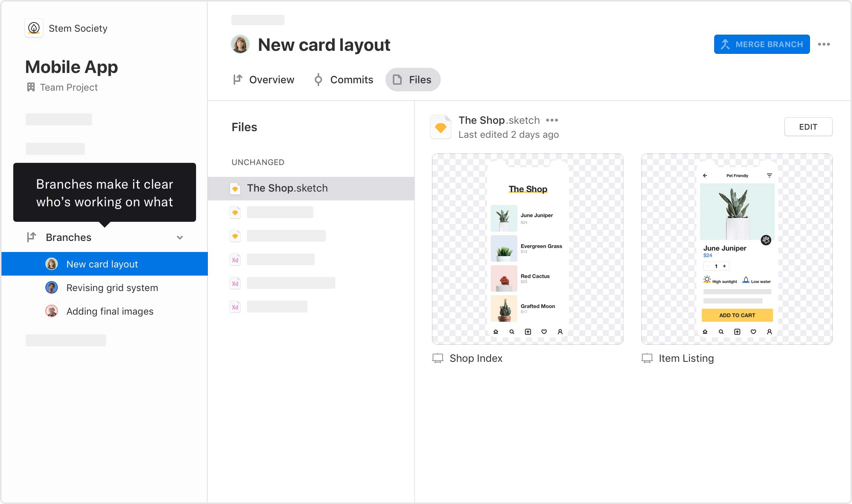Click the first Adobe XD file icon in list
The height and width of the screenshot is (504, 852).
[235, 260]
